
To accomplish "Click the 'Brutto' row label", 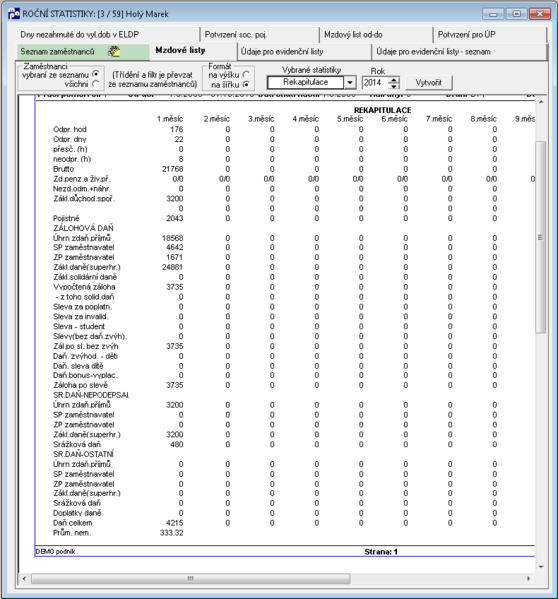I will click(x=63, y=169).
